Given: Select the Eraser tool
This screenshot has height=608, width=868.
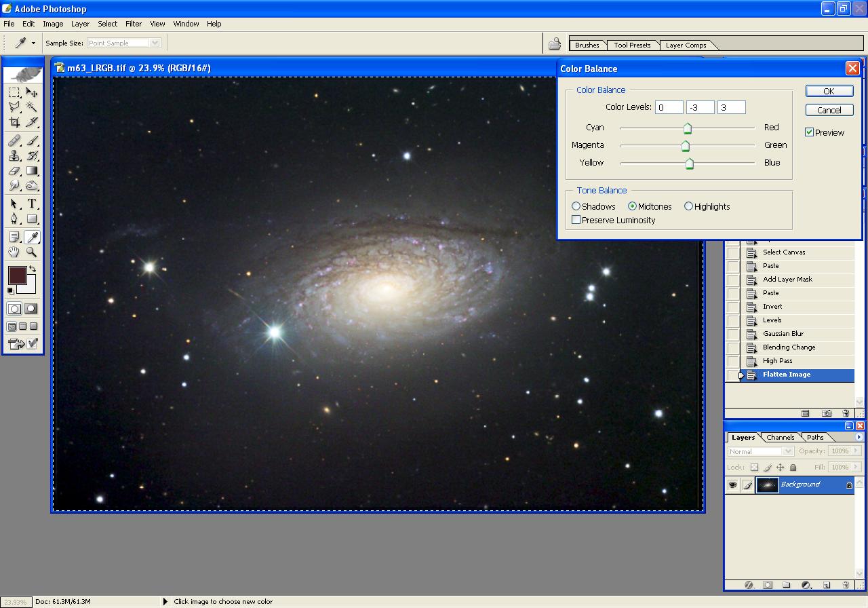Looking at the screenshot, I should point(14,171).
